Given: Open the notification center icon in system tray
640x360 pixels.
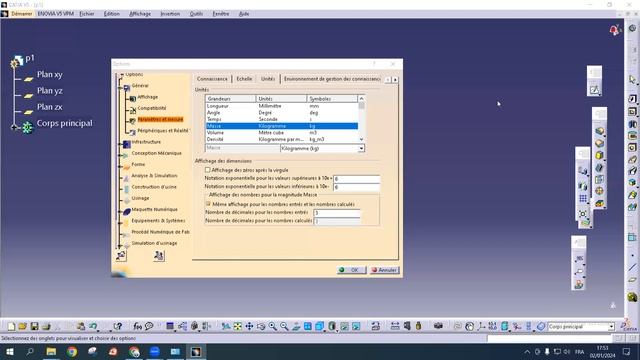Looking at the screenshot, I should (627, 351).
